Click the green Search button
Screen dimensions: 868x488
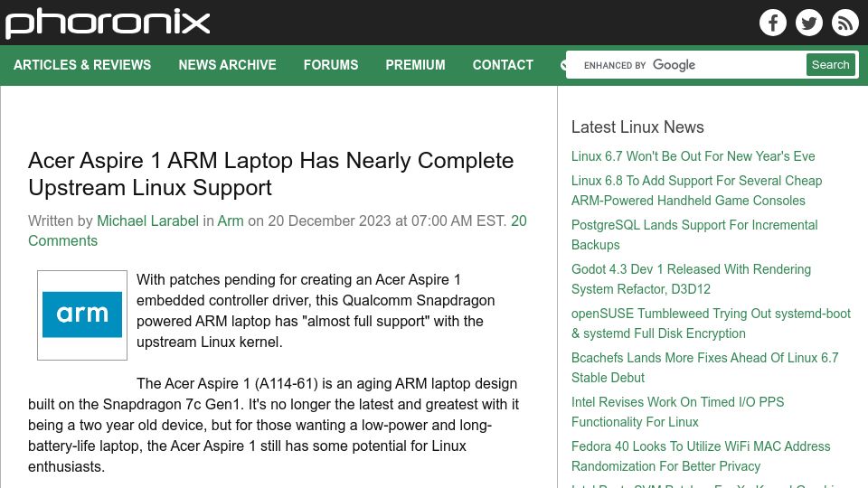tap(830, 65)
